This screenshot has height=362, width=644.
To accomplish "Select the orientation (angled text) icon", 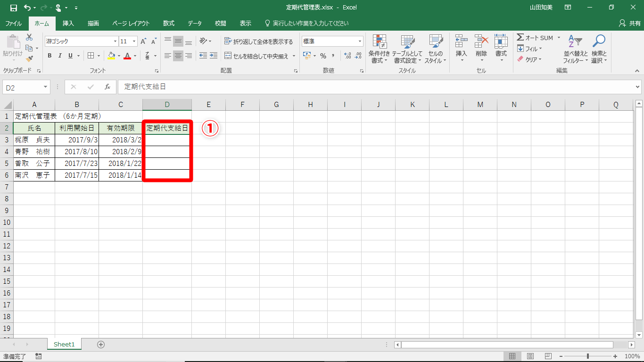I will [203, 41].
